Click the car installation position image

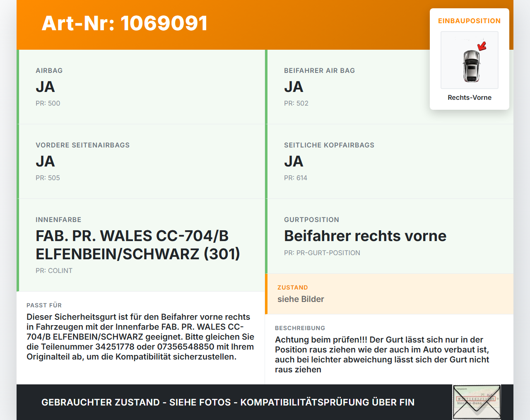click(x=470, y=60)
